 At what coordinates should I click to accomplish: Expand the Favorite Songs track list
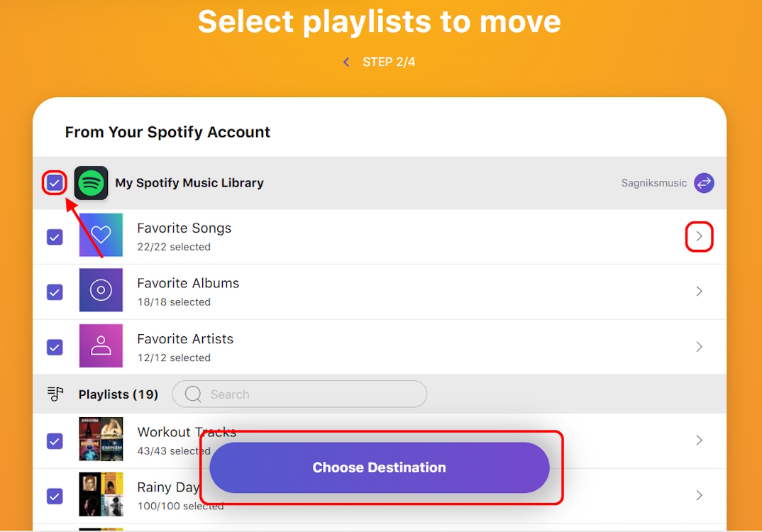[699, 236]
